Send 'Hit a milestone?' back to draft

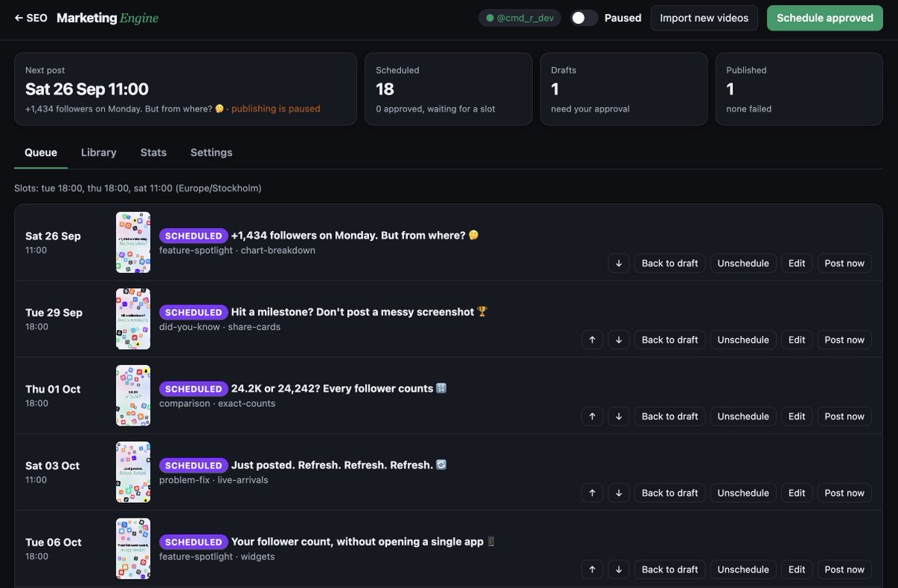click(x=670, y=340)
